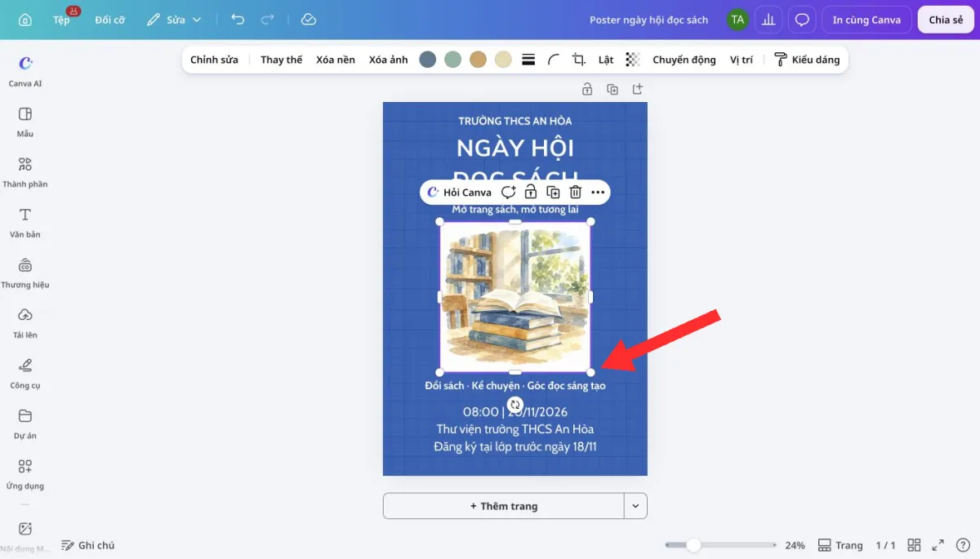This screenshot has height=559, width=980.
Task: Undo the last action
Action: pyautogui.click(x=238, y=20)
